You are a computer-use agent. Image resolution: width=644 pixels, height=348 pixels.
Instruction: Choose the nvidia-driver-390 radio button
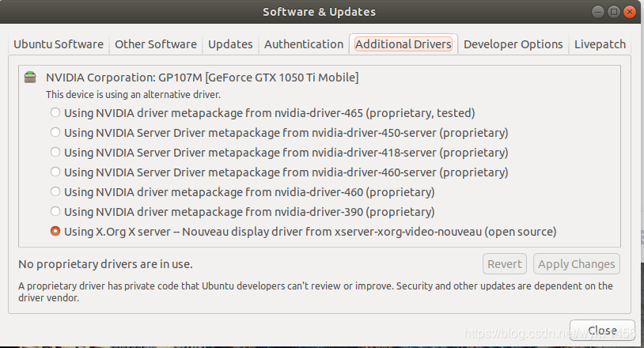(55, 211)
